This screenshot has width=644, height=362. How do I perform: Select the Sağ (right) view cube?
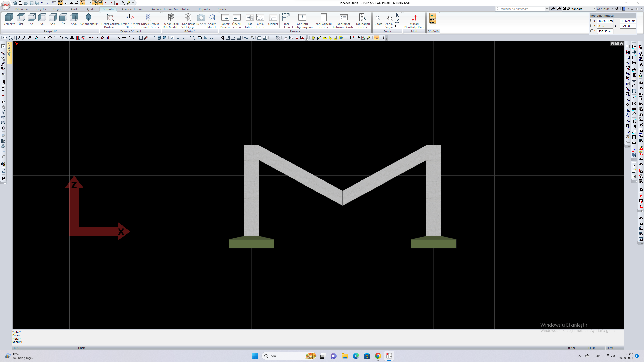coord(53,20)
